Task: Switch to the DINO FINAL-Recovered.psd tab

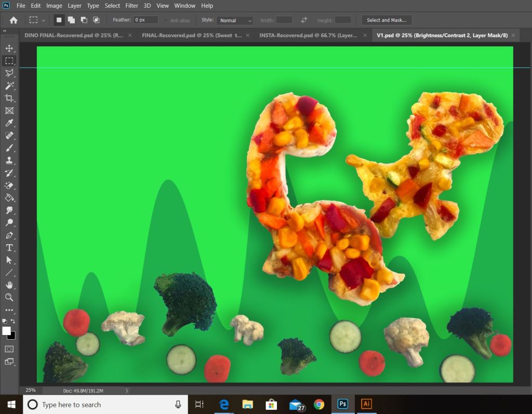Action: 74,35
